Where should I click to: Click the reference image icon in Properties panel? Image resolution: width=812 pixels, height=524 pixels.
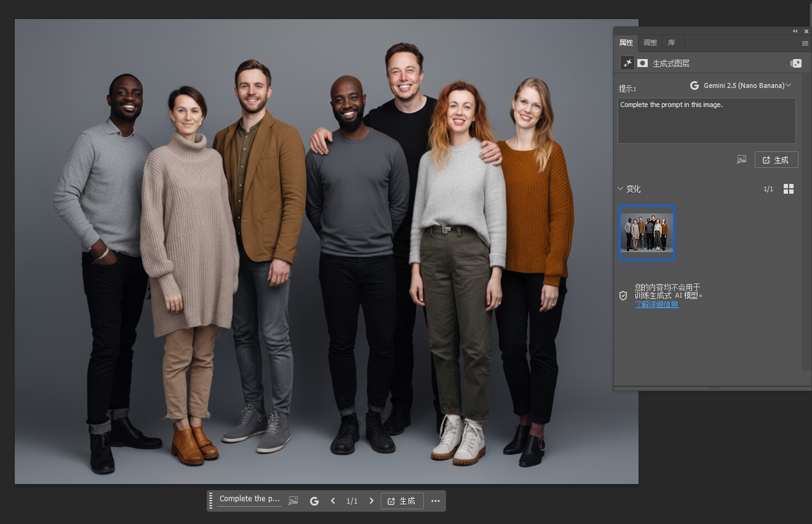(x=742, y=160)
